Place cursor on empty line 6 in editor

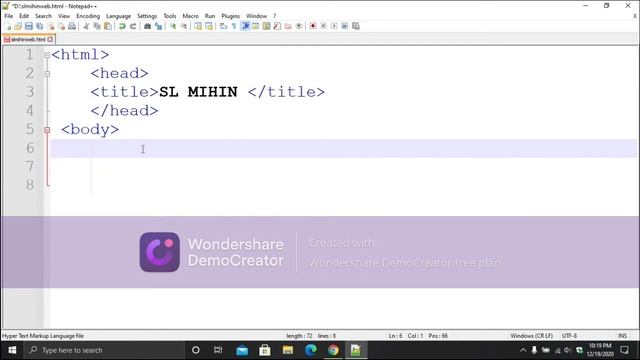pyautogui.click(x=344, y=148)
